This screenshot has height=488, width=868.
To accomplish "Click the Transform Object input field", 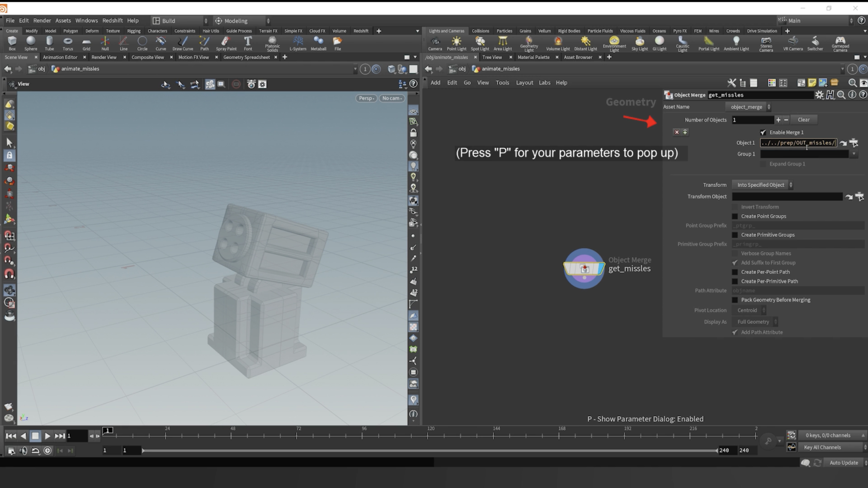I will click(787, 197).
